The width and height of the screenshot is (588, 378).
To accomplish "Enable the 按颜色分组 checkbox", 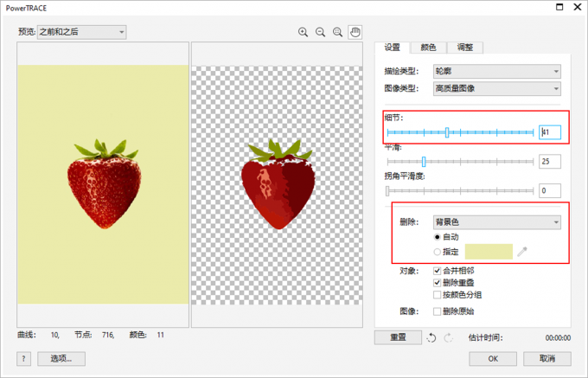I will [x=437, y=294].
